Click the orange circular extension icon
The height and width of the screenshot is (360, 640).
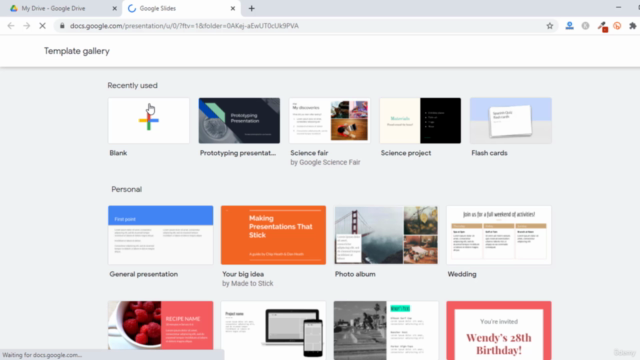coord(617,26)
